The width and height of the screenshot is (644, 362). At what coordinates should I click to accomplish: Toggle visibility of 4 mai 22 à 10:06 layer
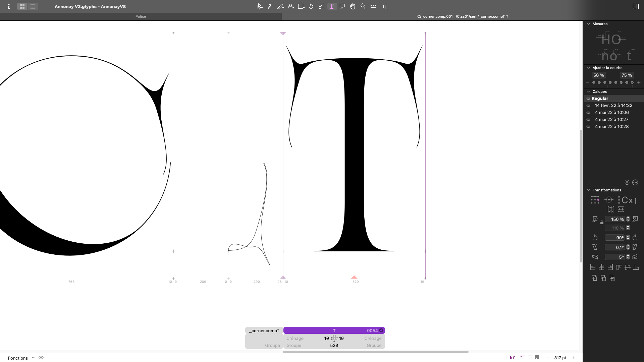click(588, 113)
